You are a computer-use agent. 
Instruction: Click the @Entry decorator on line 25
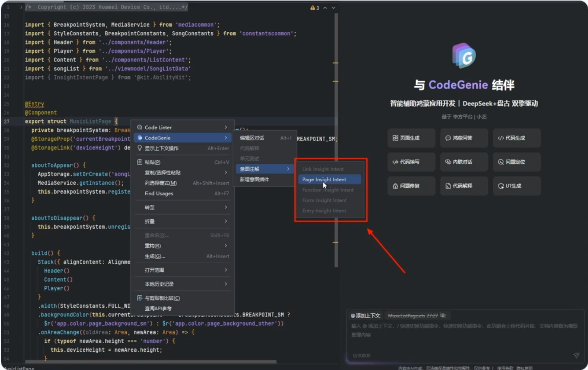click(x=34, y=104)
